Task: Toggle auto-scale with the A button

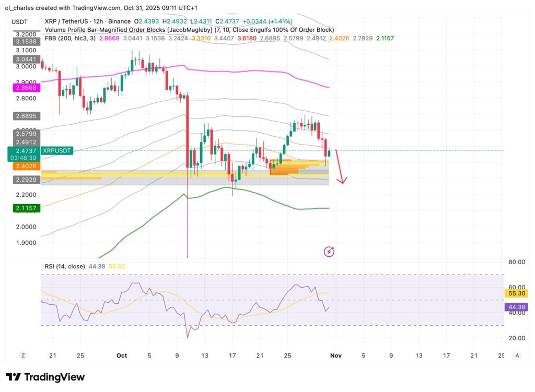Action: tap(517, 355)
